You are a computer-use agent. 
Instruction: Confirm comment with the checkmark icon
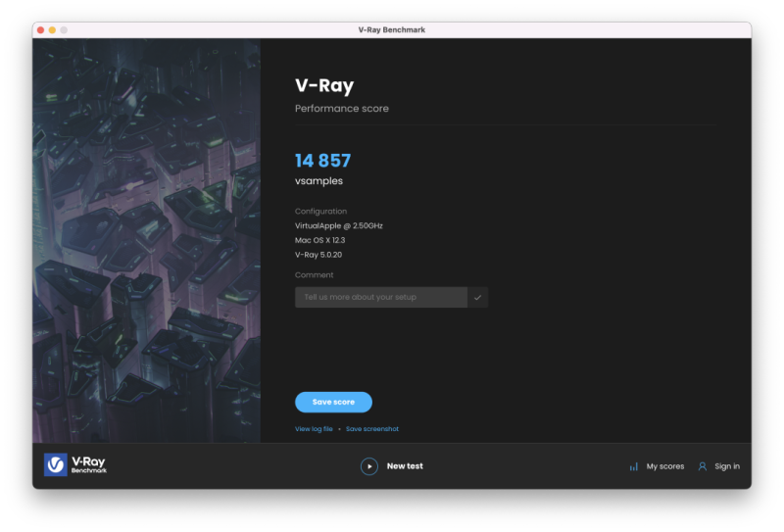478,297
